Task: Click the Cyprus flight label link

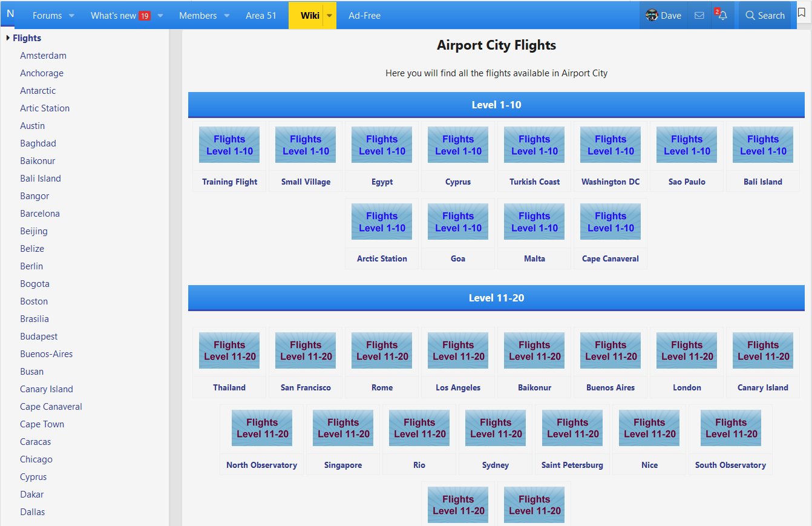Action: pyautogui.click(x=458, y=182)
